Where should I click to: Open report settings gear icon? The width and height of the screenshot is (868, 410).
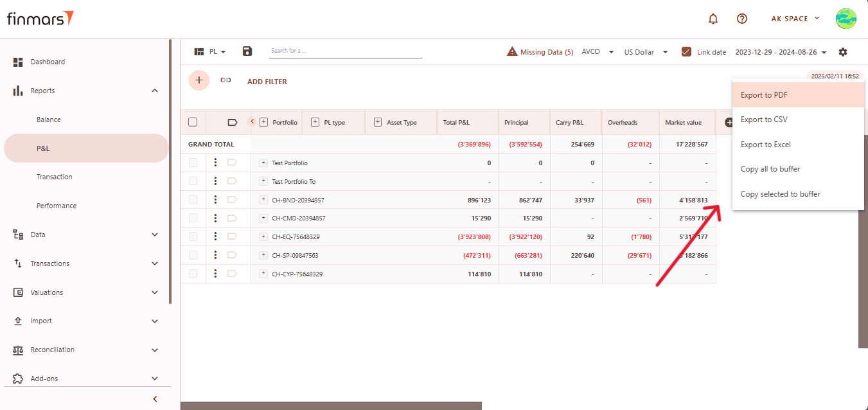843,52
